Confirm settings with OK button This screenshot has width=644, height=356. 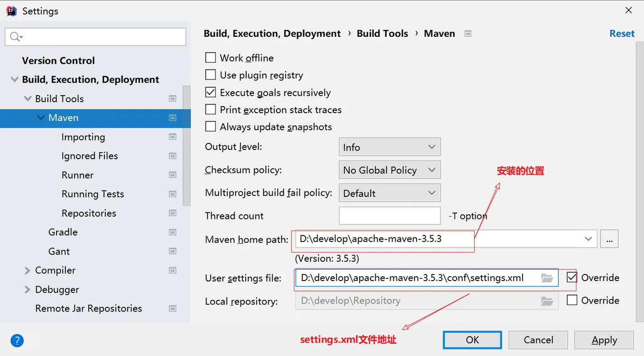472,340
